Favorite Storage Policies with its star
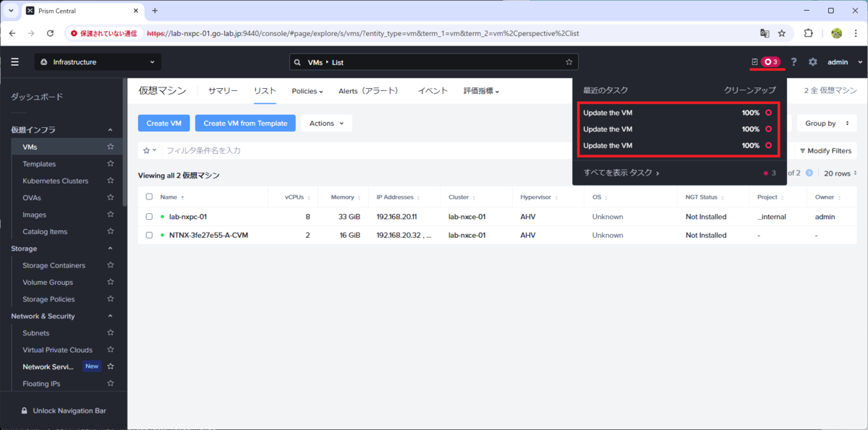This screenshot has height=430, width=868. (111, 299)
